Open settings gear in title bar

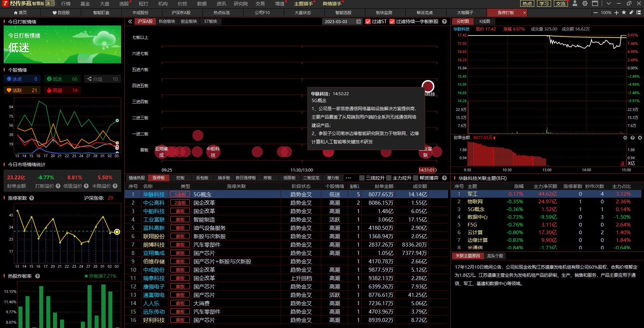[x=585, y=3]
